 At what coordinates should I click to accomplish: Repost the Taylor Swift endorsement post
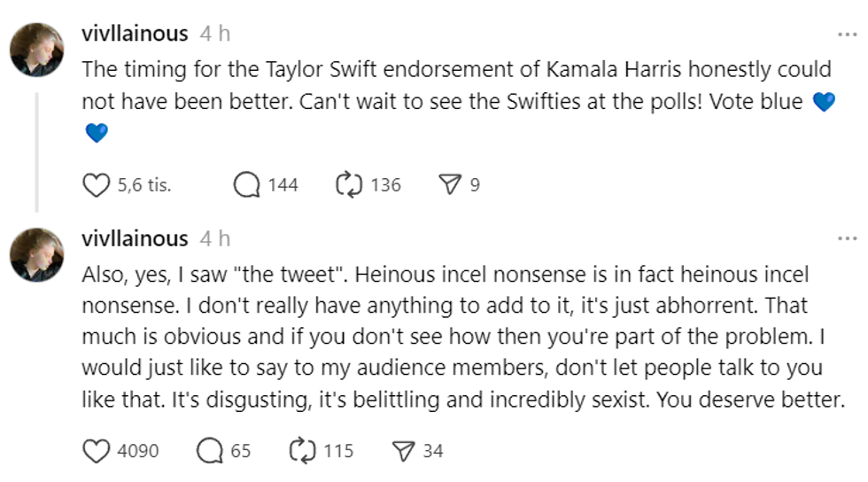[x=347, y=185]
